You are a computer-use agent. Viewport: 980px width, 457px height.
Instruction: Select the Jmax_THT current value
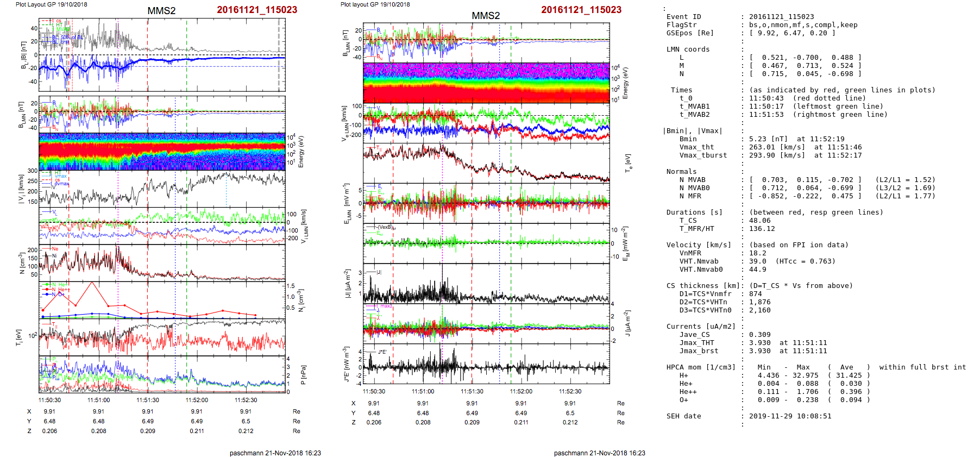(x=759, y=343)
